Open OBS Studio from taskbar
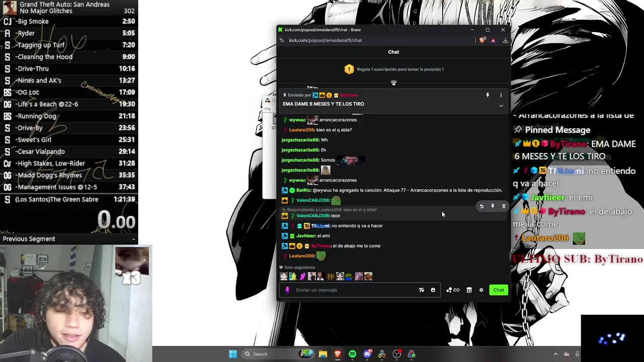This screenshot has width=644, height=362. click(396, 354)
